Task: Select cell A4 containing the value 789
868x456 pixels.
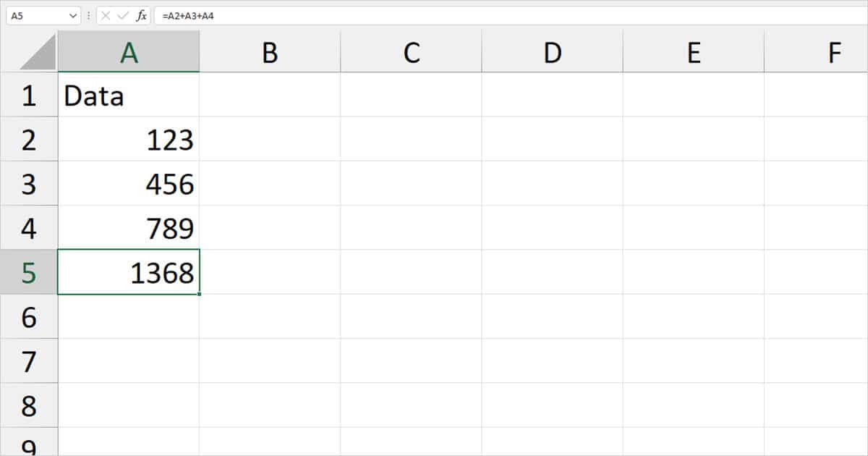Action: [x=128, y=227]
